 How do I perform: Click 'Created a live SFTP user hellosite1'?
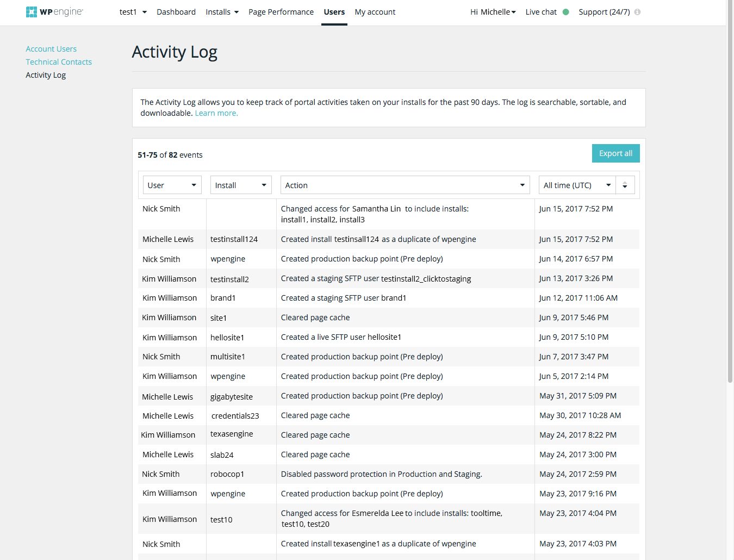[x=341, y=337]
